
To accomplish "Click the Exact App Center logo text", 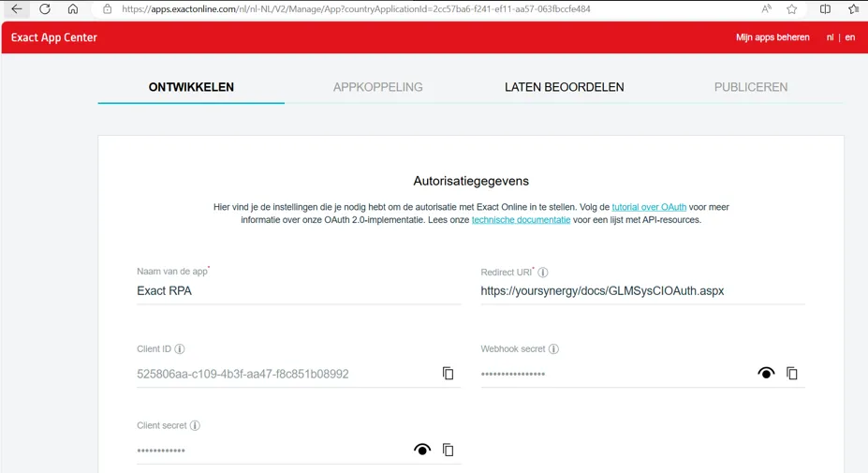I will coord(53,37).
